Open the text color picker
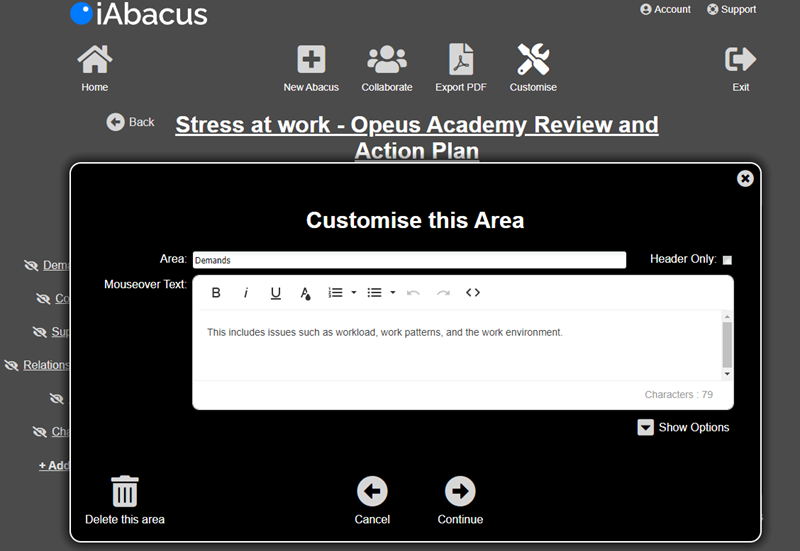Image resolution: width=800 pixels, height=551 pixels. pyautogui.click(x=305, y=293)
